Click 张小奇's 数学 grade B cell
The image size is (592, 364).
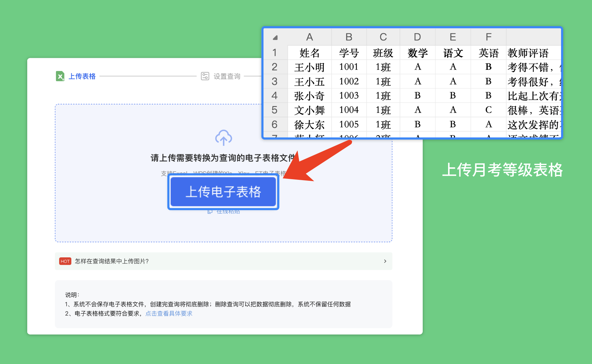417,96
